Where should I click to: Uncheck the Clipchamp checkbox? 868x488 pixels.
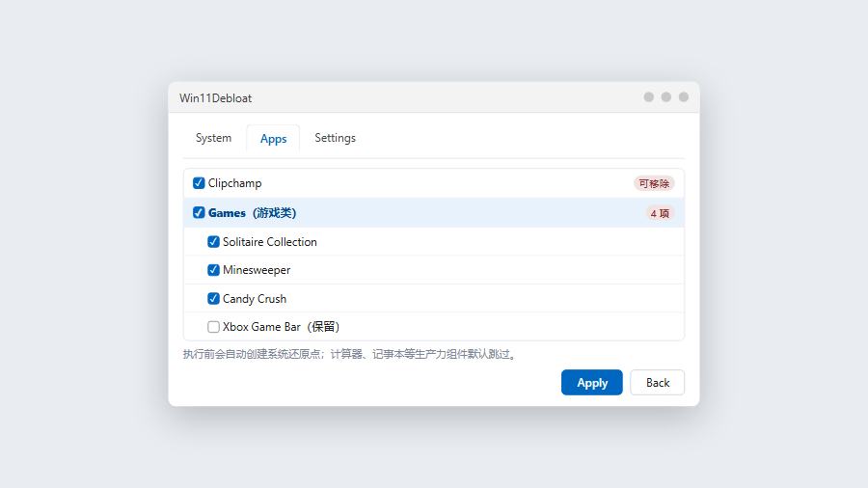coord(199,183)
